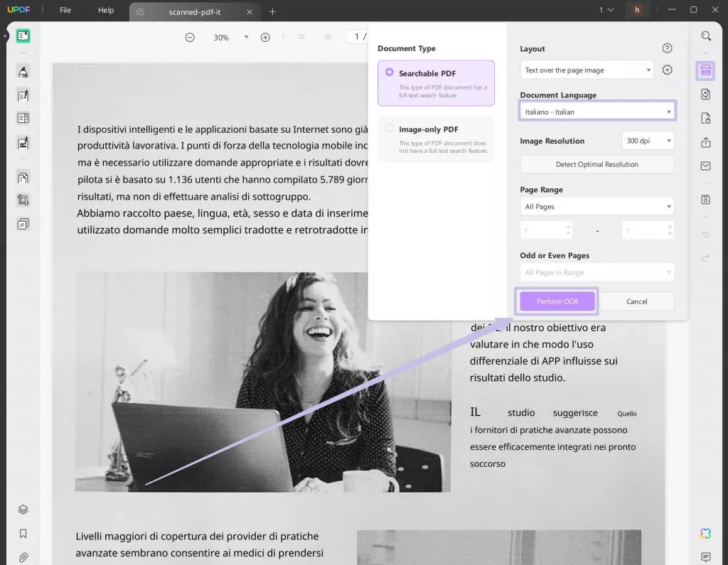728x565 pixels.
Task: Click the laughing woman photo in document
Action: pos(263,382)
